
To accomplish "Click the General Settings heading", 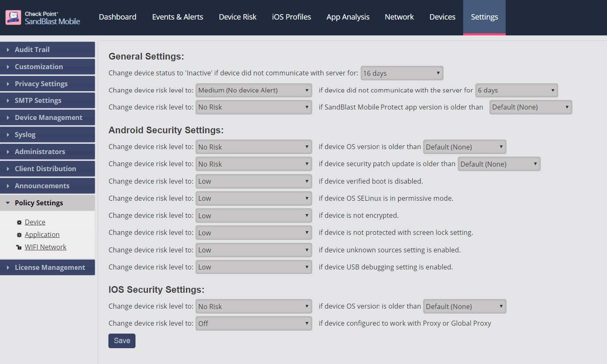I will coord(146,57).
